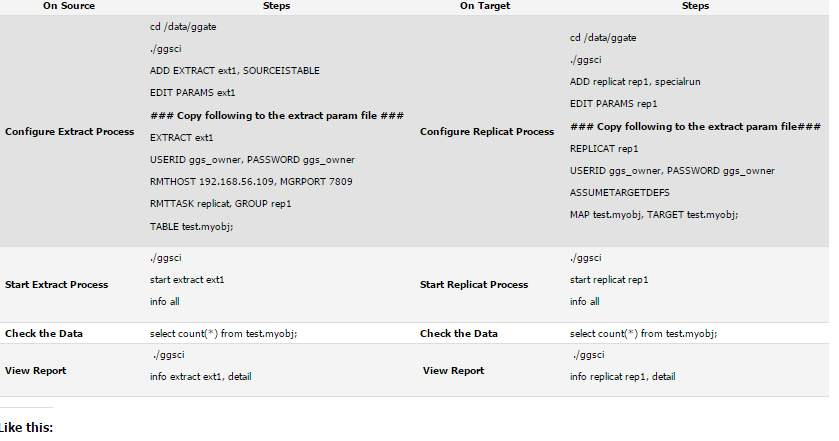Click the source "Check the Data" label
Viewport: 839px width, 441px height.
(44, 333)
